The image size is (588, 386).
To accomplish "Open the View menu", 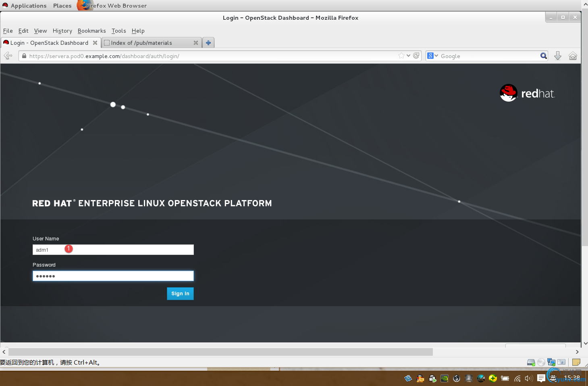I will 40,31.
